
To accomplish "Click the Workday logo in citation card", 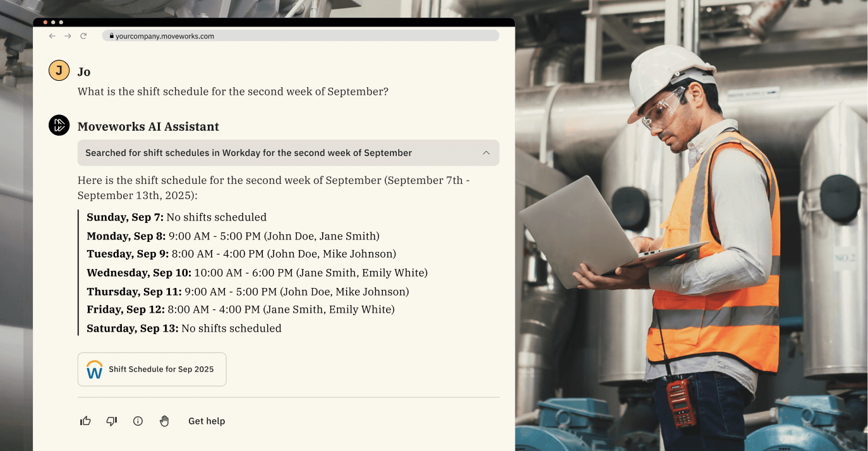I will pyautogui.click(x=94, y=370).
